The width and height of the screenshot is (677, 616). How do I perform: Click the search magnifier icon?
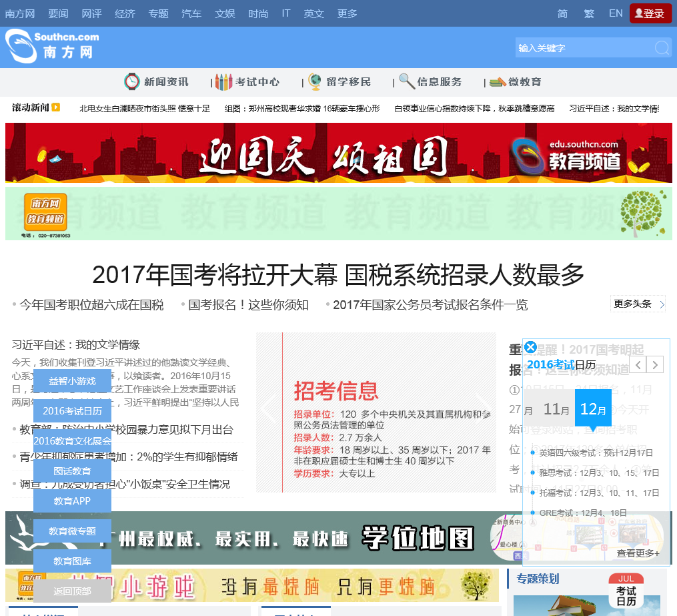click(662, 47)
